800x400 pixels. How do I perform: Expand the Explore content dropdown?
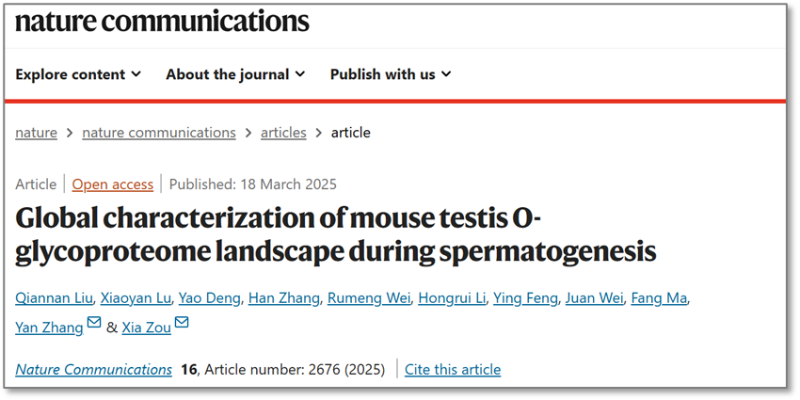tap(78, 74)
